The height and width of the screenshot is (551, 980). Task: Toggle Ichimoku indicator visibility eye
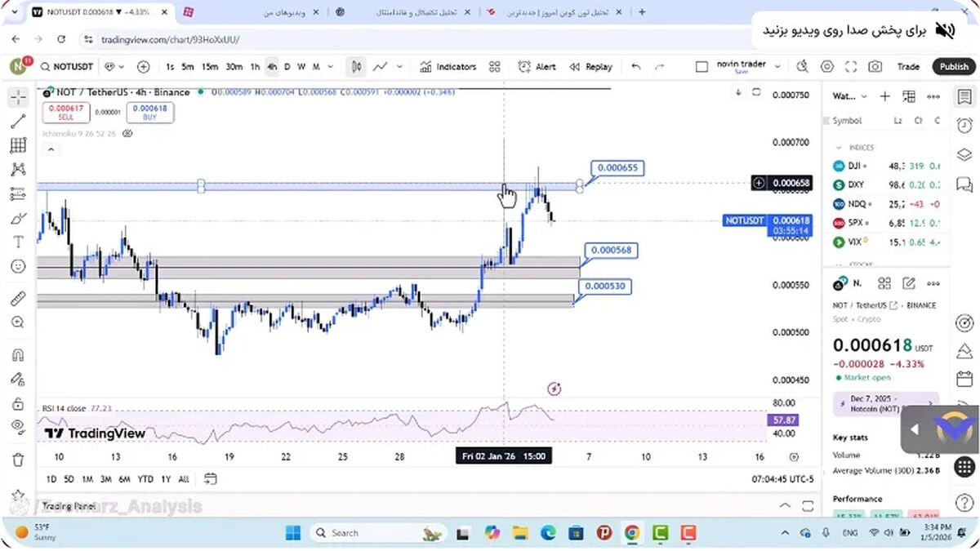(127, 132)
